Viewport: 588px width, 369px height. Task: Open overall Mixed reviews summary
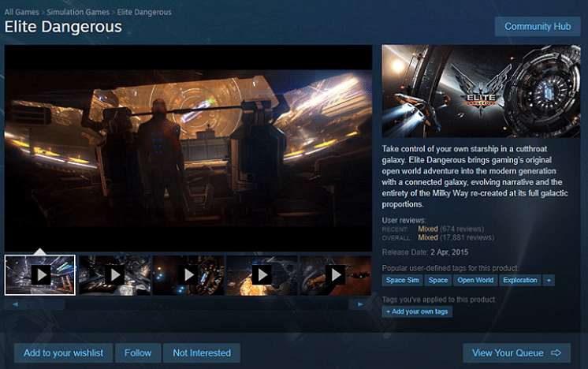coord(456,237)
